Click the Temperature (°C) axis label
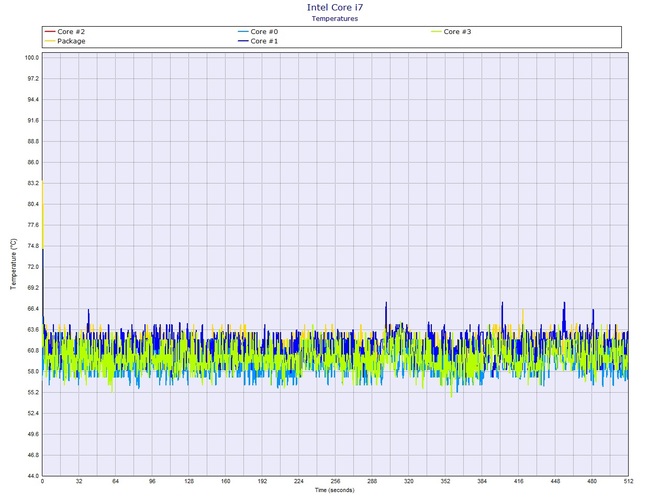This screenshot has height=502, width=670. coord(13,264)
